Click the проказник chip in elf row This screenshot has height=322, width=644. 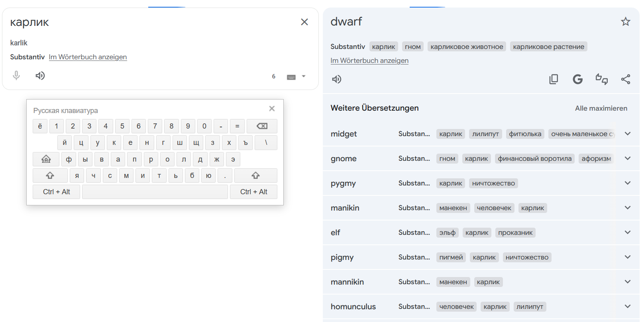pos(515,232)
